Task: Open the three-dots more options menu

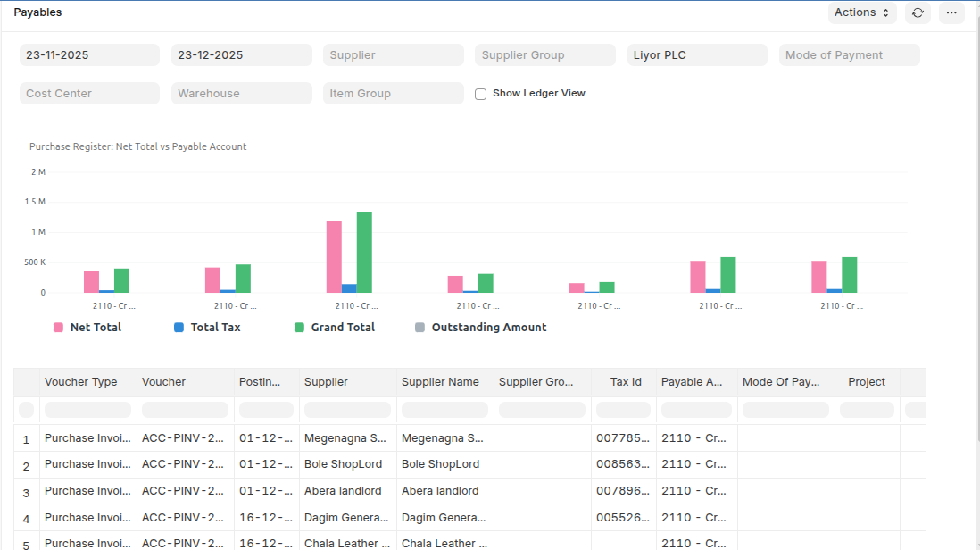Action: coord(951,12)
